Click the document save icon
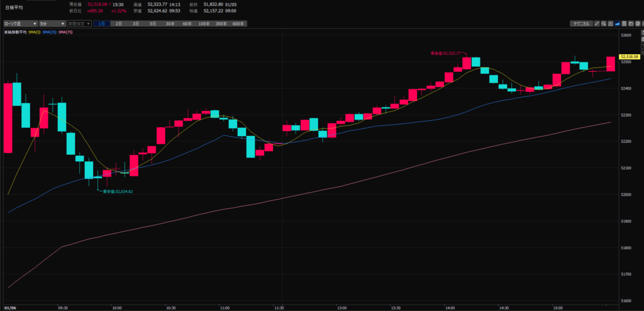644x311 pixels. pyautogui.click(x=624, y=23)
